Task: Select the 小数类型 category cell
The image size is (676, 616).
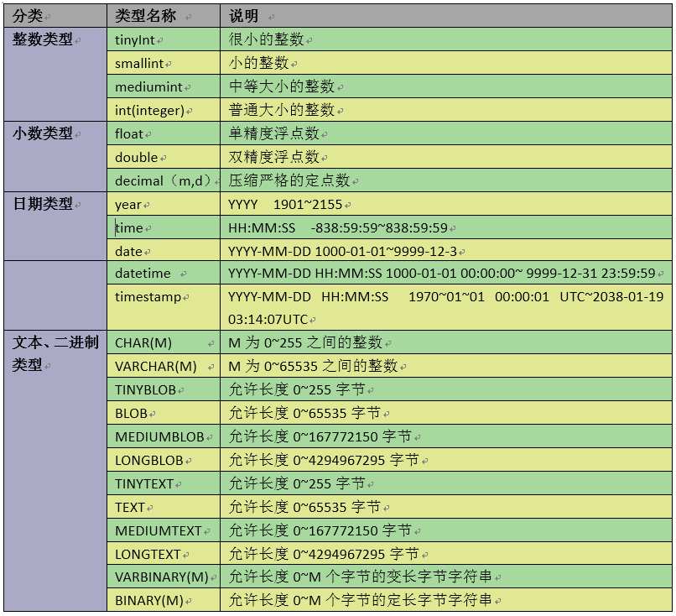Action: pos(55,157)
